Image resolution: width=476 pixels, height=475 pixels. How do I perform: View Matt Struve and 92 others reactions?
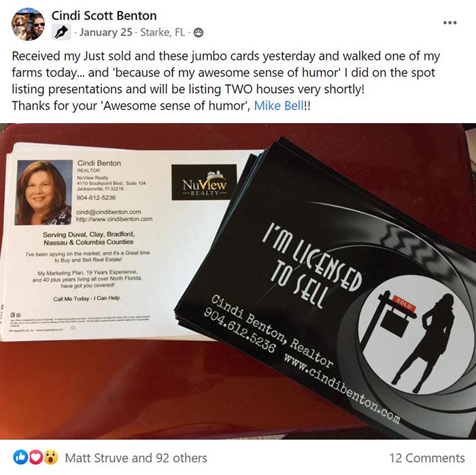pos(136,458)
